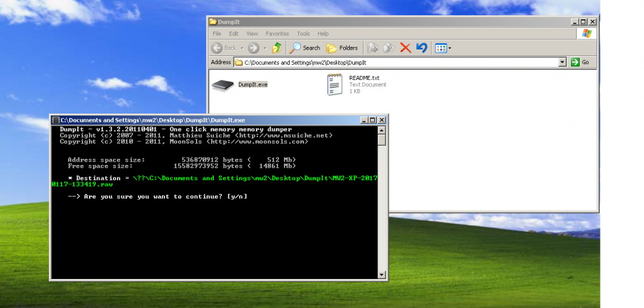Click the console vertical scrollbar thumb
This screenshot has height=308, width=644.
tap(381, 139)
